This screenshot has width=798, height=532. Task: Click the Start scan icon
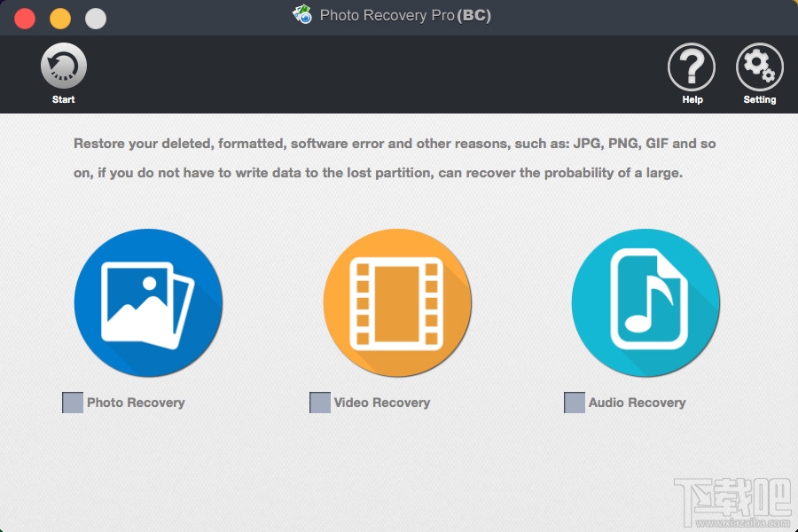pyautogui.click(x=64, y=66)
